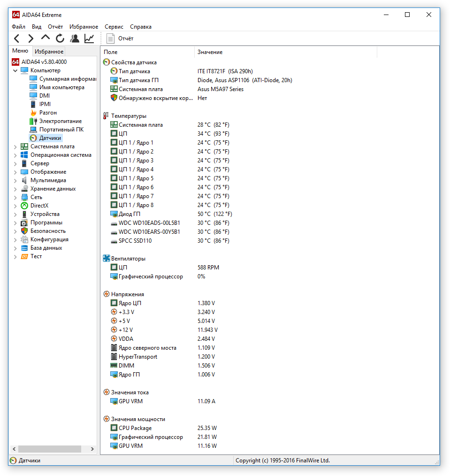Select the SPCC SSD110 row
The width and height of the screenshot is (450, 476).
click(169, 241)
